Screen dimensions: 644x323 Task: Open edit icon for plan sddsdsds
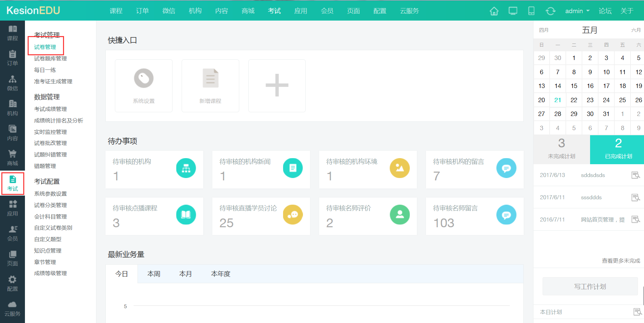coord(635,175)
